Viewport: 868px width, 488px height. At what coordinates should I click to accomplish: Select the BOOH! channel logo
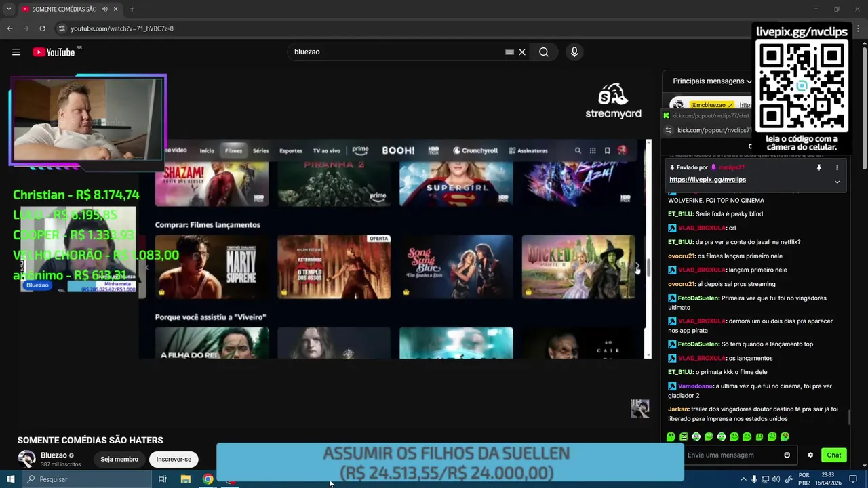pos(398,150)
